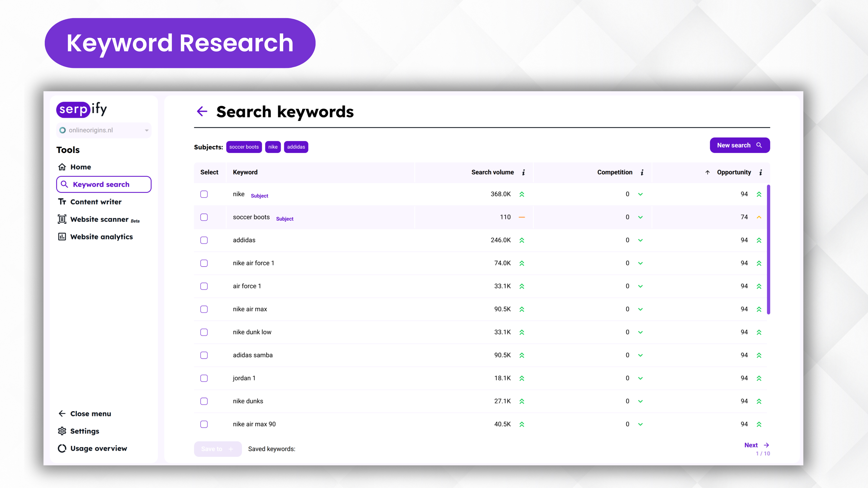The width and height of the screenshot is (868, 488).
Task: Tick the soccer boots checkbox
Action: click(204, 217)
